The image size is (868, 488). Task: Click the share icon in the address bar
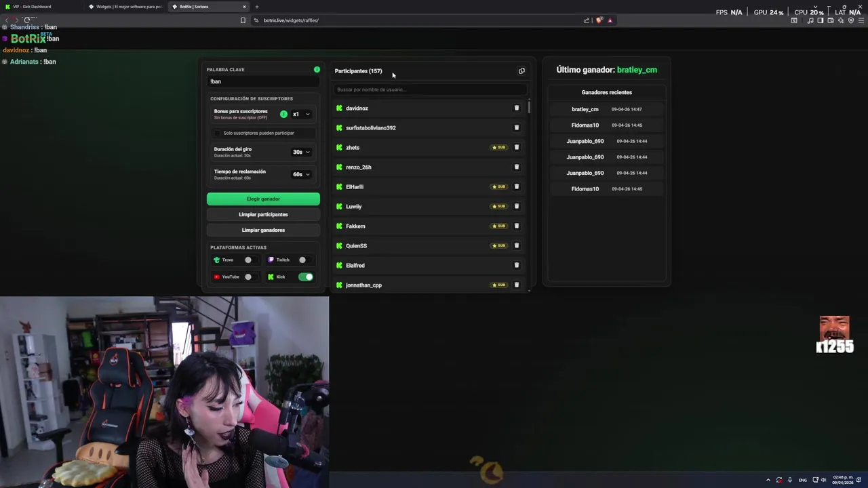coord(587,20)
